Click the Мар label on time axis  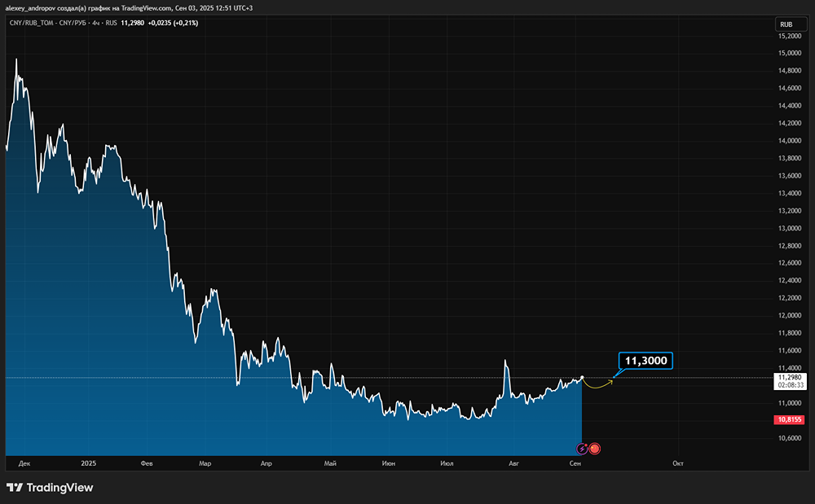pos(205,463)
